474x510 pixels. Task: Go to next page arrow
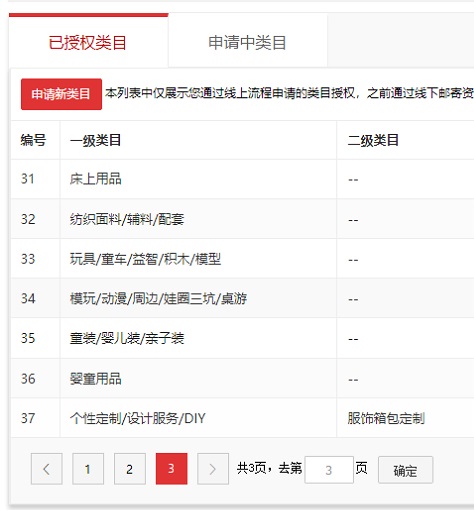pos(213,469)
